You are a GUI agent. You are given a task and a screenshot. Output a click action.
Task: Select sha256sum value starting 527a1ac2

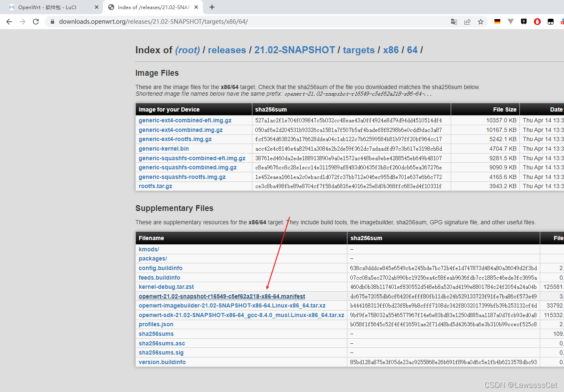[349, 120]
